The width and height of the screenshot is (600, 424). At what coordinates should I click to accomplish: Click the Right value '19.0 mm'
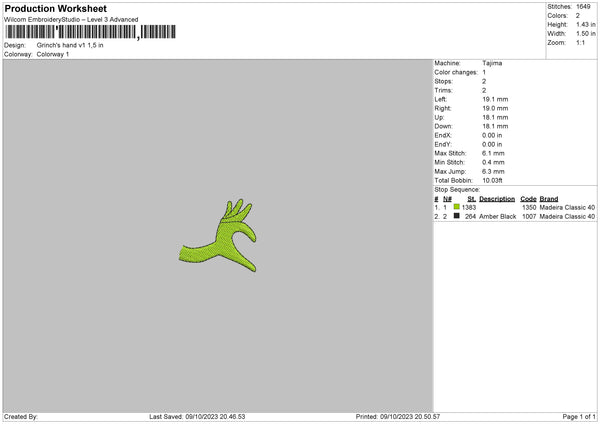(x=495, y=109)
